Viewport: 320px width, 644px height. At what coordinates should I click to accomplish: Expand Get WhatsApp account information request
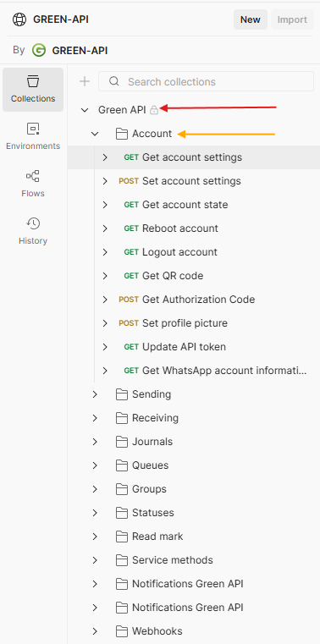click(105, 371)
